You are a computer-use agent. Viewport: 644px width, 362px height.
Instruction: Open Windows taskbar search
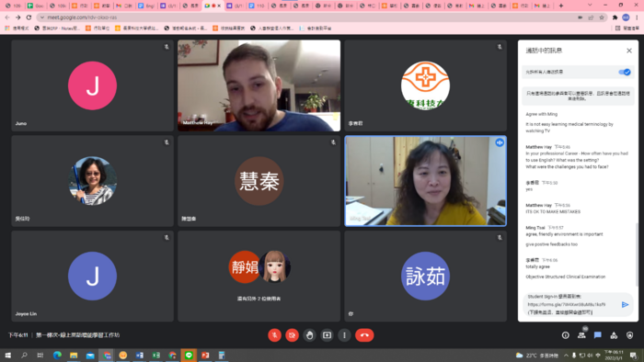tap(24, 355)
